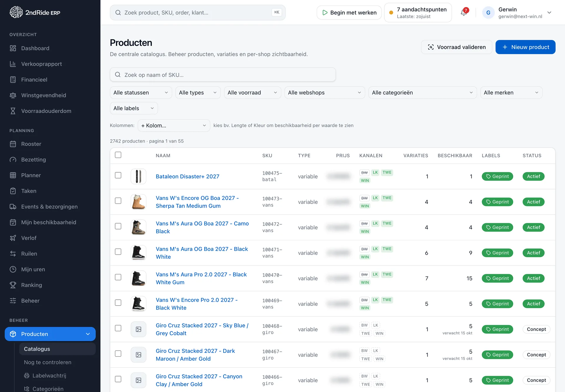Click the Nieuw product button
565x392 pixels.
click(x=526, y=47)
